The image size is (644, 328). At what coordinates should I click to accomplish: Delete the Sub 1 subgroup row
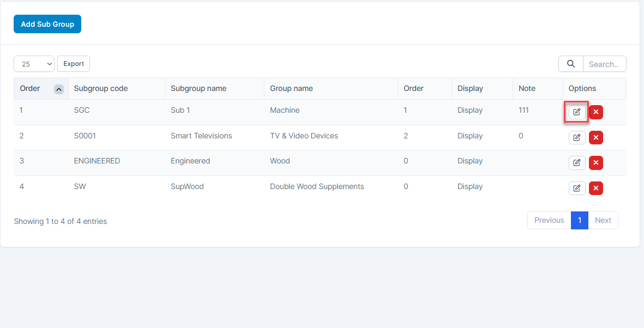[595, 112]
